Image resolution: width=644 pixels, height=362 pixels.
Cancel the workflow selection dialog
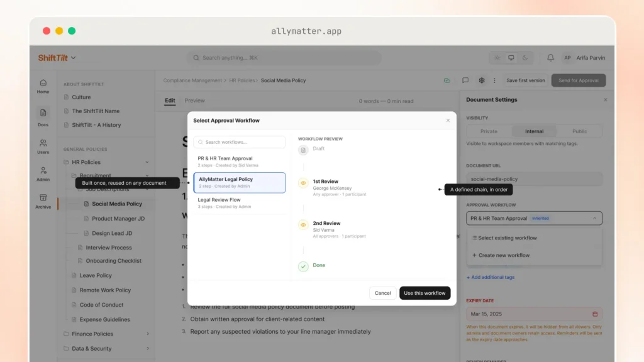click(x=382, y=293)
